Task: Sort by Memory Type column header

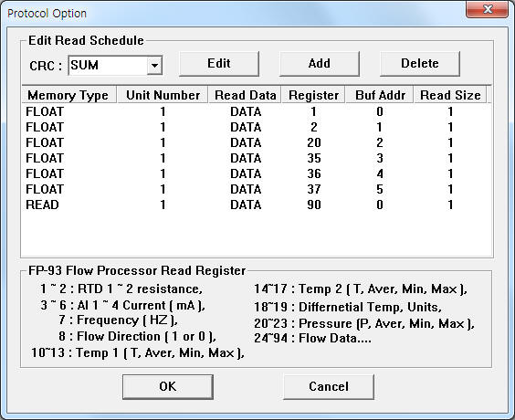Action: click(69, 95)
